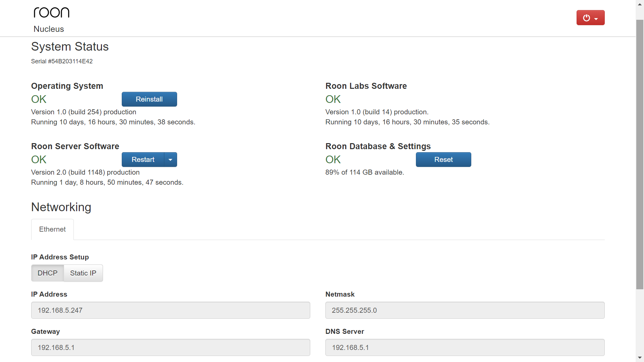Click the Operating System OK status

pos(39,99)
